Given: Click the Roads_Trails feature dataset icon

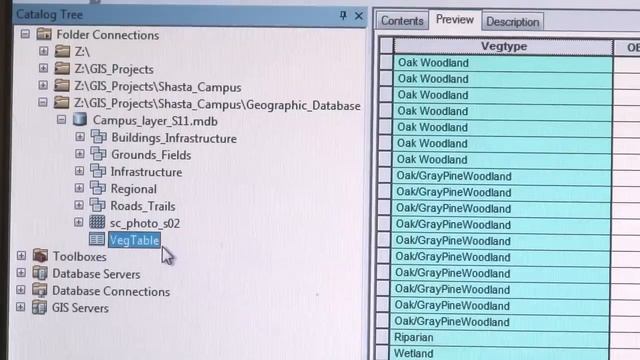Looking at the screenshot, I should 98,205.
